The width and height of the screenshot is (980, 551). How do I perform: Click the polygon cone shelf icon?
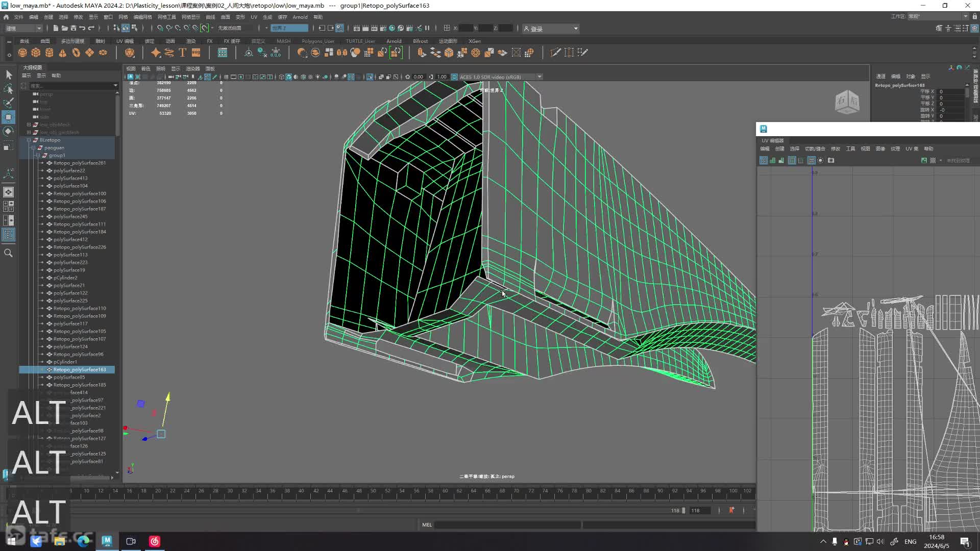click(62, 53)
